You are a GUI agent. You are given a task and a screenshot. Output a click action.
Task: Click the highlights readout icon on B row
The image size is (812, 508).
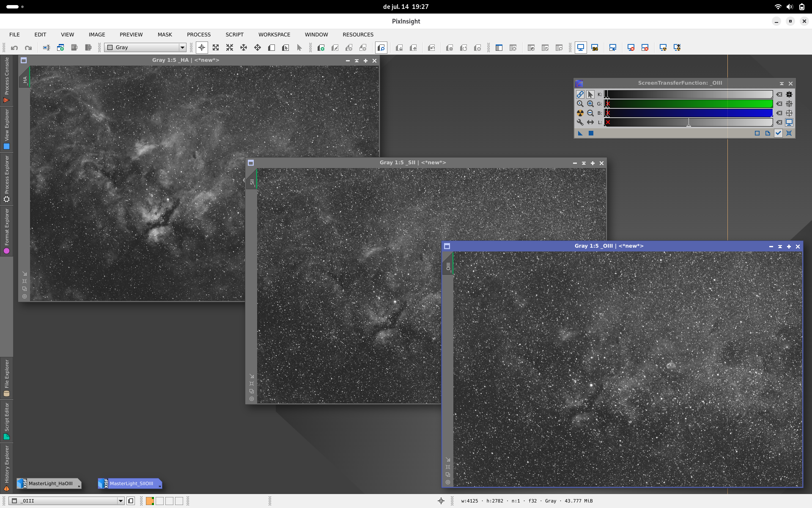[x=789, y=113]
